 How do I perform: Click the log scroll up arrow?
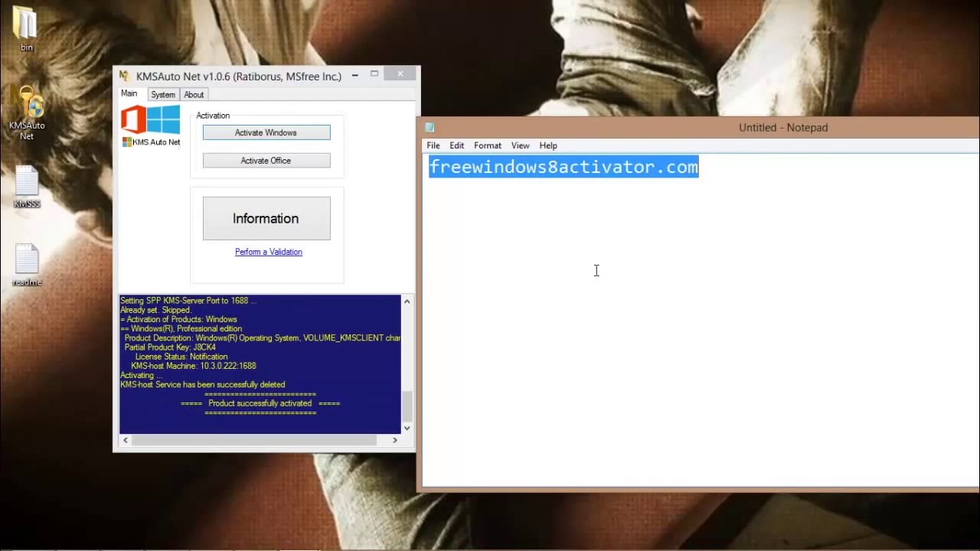(x=407, y=302)
